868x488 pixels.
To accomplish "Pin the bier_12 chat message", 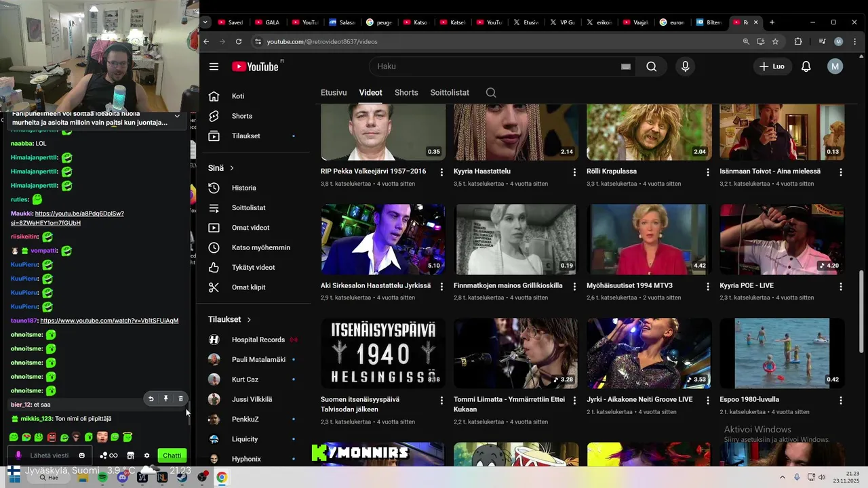I will coord(165,399).
